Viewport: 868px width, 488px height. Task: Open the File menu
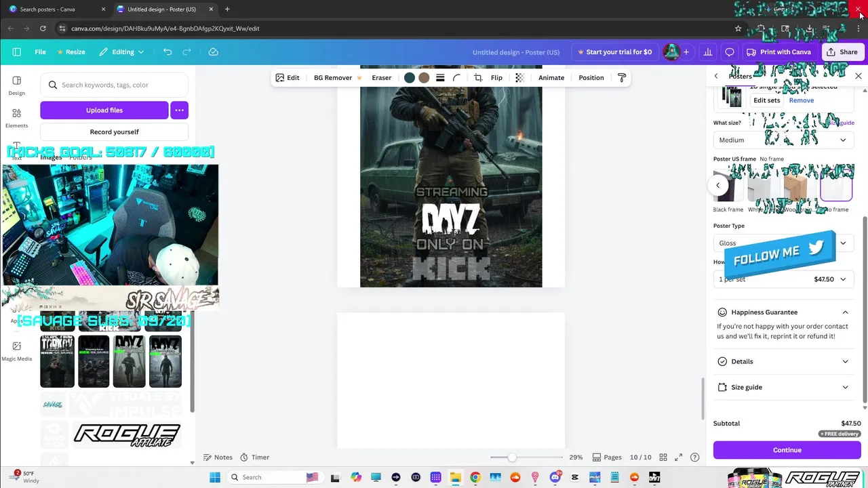point(41,52)
